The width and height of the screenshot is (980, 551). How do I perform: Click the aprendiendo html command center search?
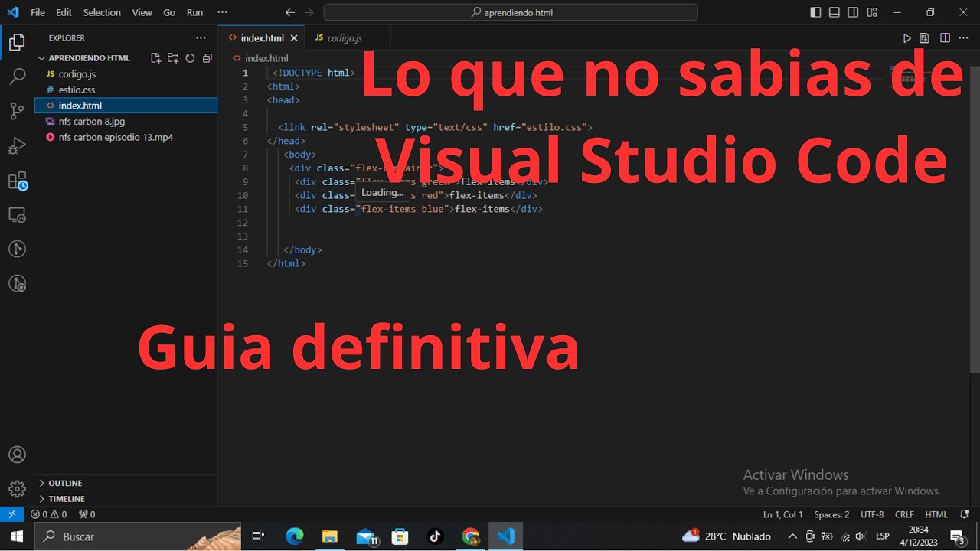511,12
